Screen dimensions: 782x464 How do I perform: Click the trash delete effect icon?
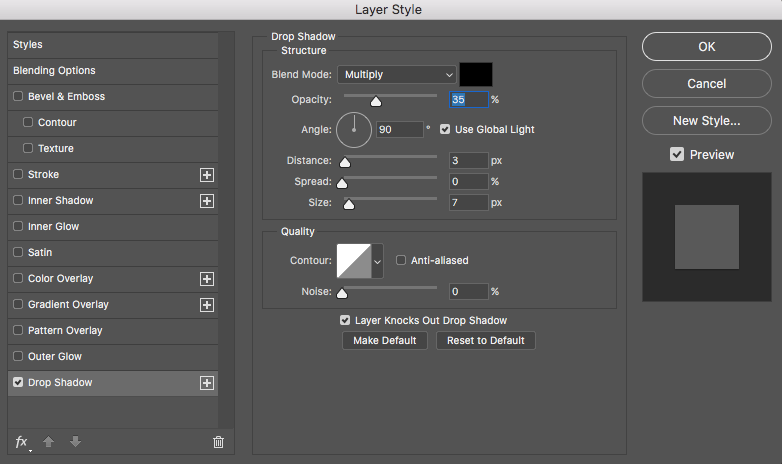point(218,442)
